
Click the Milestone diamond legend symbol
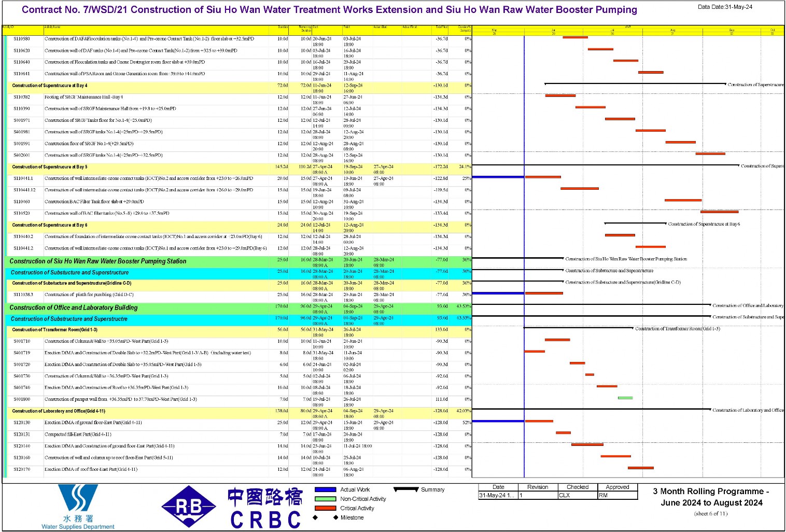coord(326,517)
